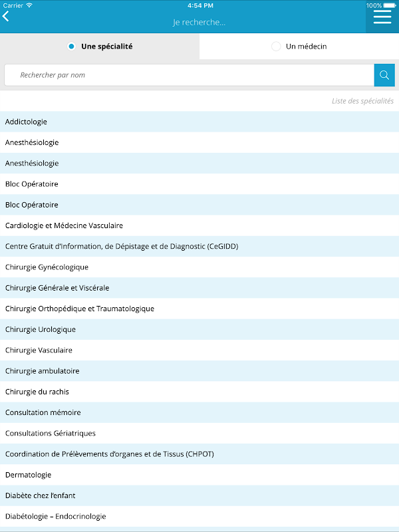Choose Dermatologie specialty
Screen dimensions: 399x532
pos(199,475)
